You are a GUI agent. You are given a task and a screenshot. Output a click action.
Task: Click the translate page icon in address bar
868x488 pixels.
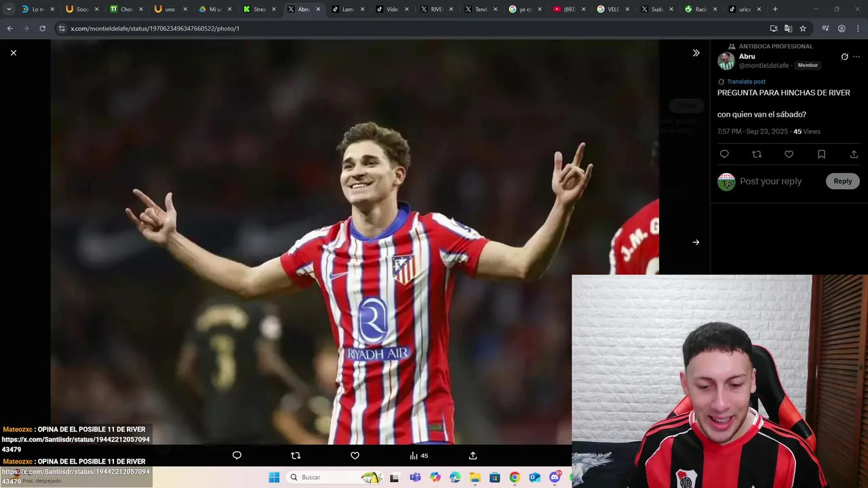[x=788, y=28]
